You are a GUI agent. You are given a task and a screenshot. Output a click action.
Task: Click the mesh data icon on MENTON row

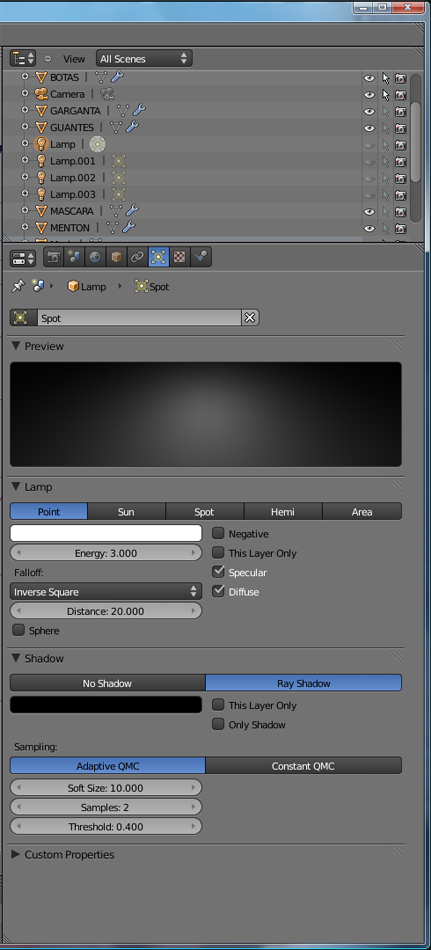(x=112, y=228)
